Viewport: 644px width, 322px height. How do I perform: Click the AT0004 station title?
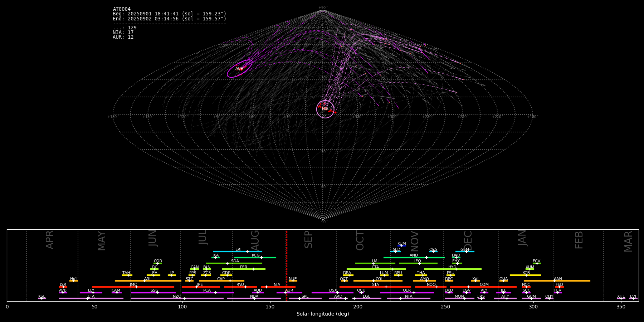[122, 9]
